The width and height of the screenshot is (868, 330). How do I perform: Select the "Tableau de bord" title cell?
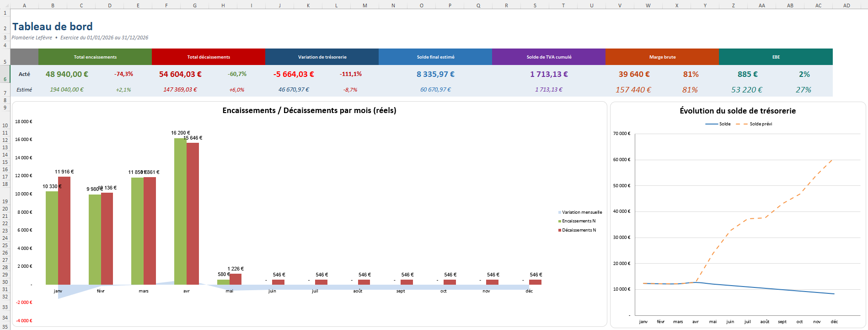[52, 27]
